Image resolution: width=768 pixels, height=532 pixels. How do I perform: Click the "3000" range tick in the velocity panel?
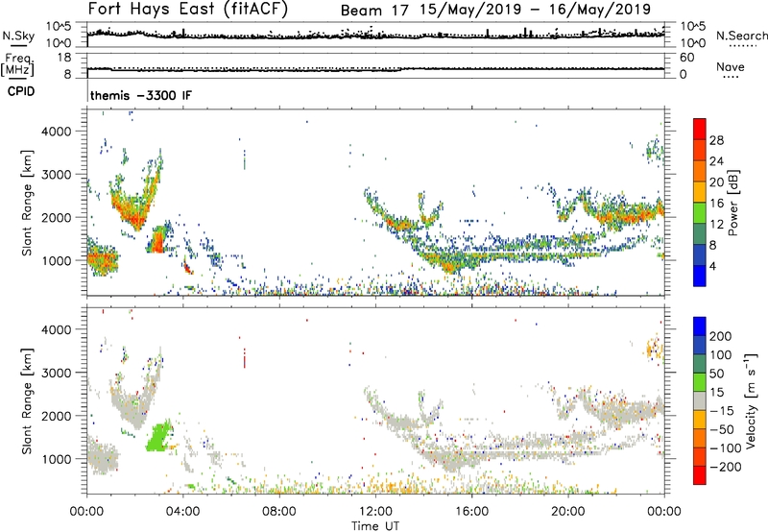coord(56,373)
